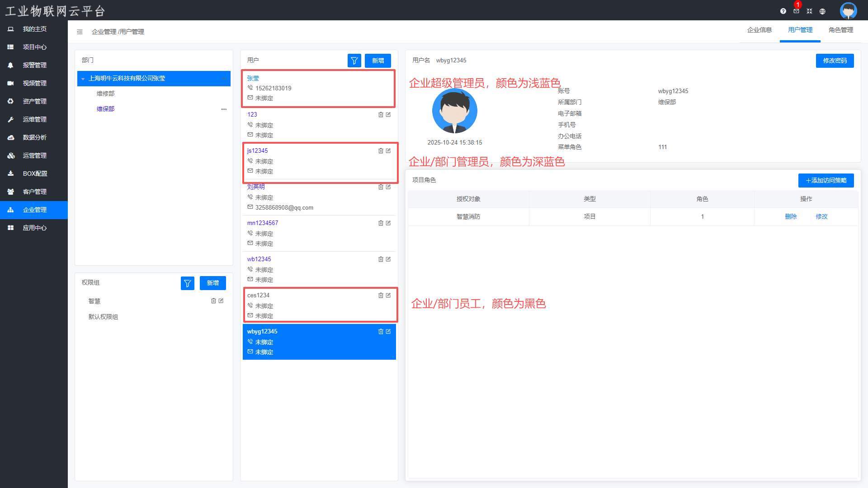
Task: Switch to the 角色管理 tab
Action: pyautogui.click(x=840, y=30)
